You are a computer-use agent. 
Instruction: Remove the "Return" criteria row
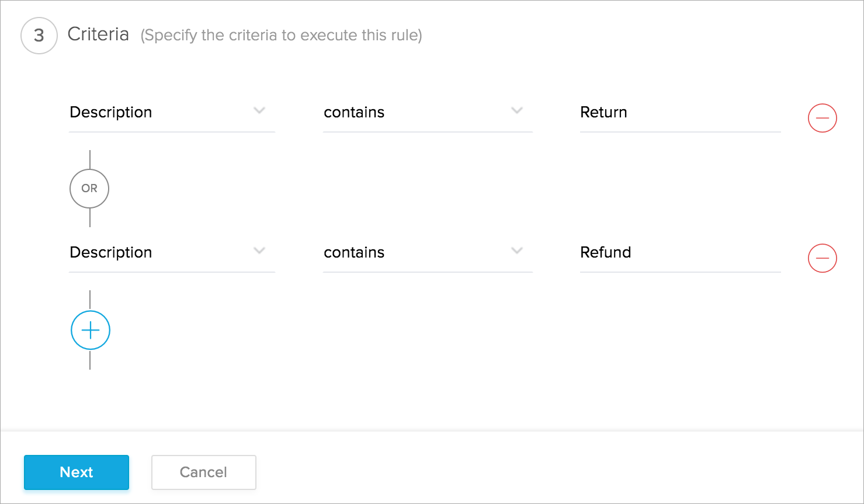point(822,118)
